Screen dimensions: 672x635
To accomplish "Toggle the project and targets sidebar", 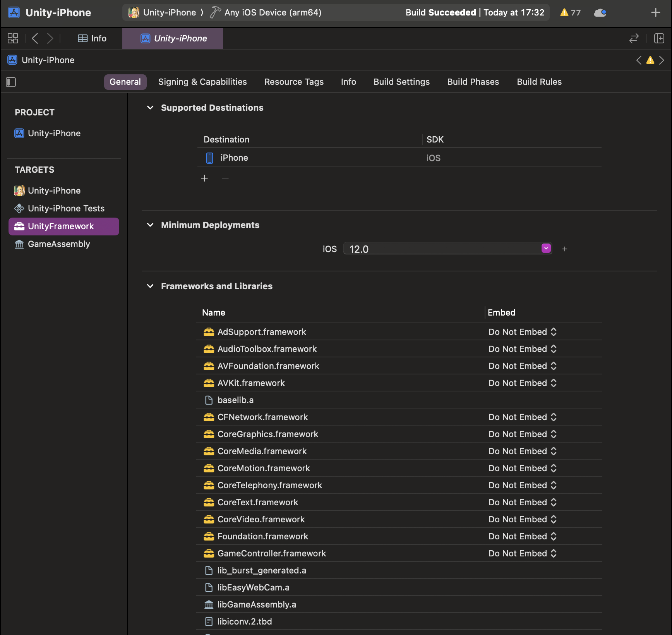I will 11,82.
